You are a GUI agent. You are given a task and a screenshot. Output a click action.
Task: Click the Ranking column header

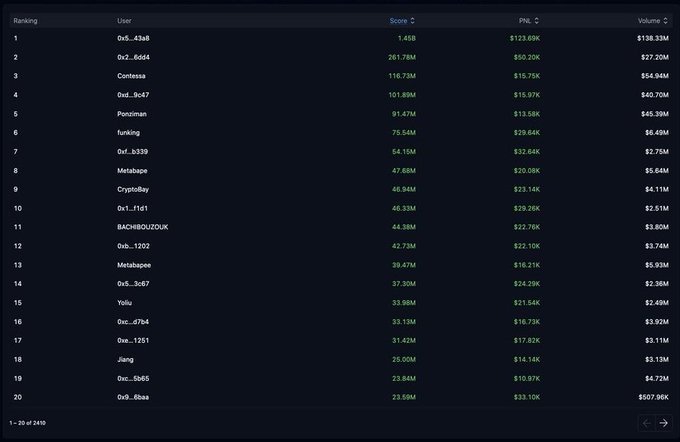coord(25,21)
